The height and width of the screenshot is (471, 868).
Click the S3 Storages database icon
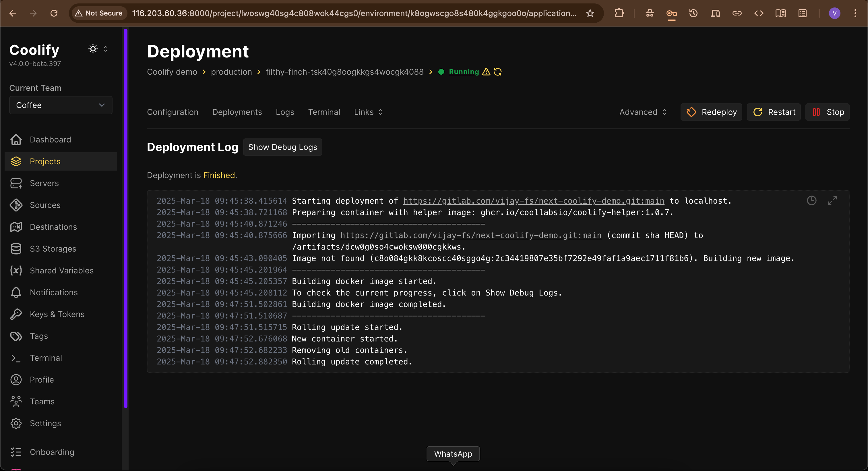16,249
